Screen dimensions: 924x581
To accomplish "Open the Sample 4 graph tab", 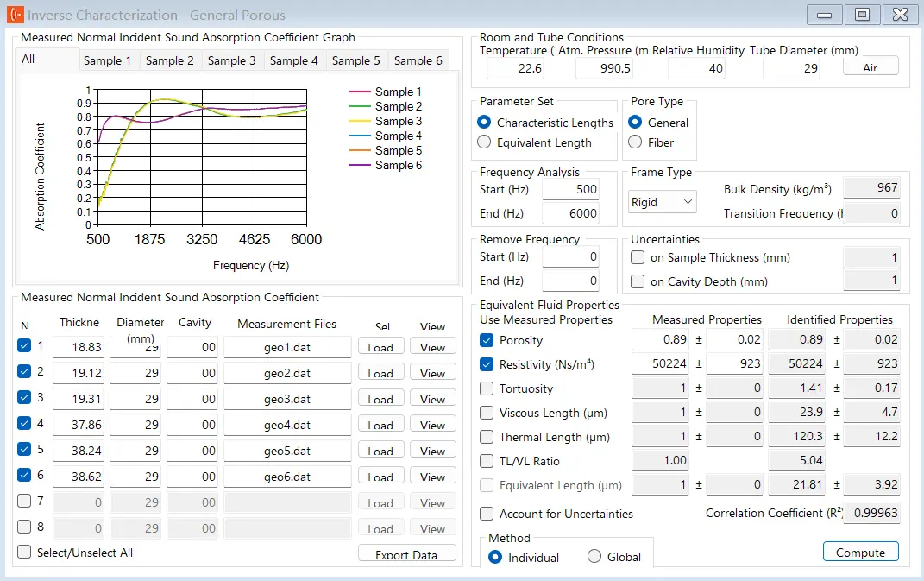I will click(294, 60).
